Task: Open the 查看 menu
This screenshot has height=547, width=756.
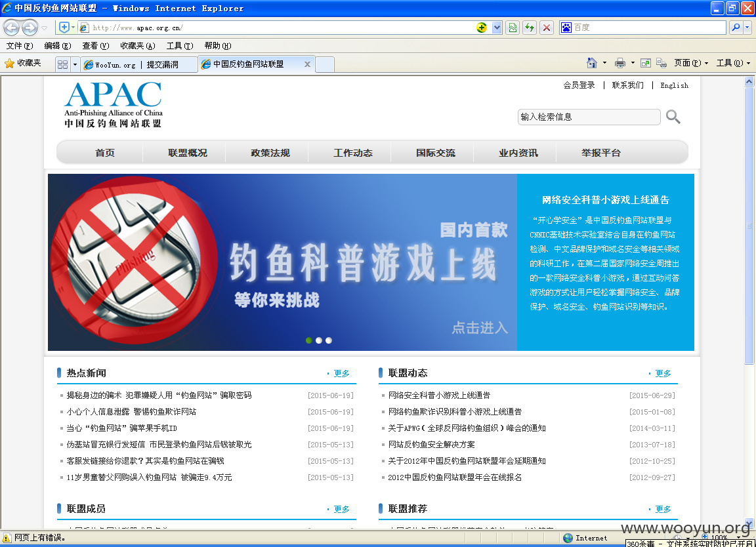Action: (95, 46)
